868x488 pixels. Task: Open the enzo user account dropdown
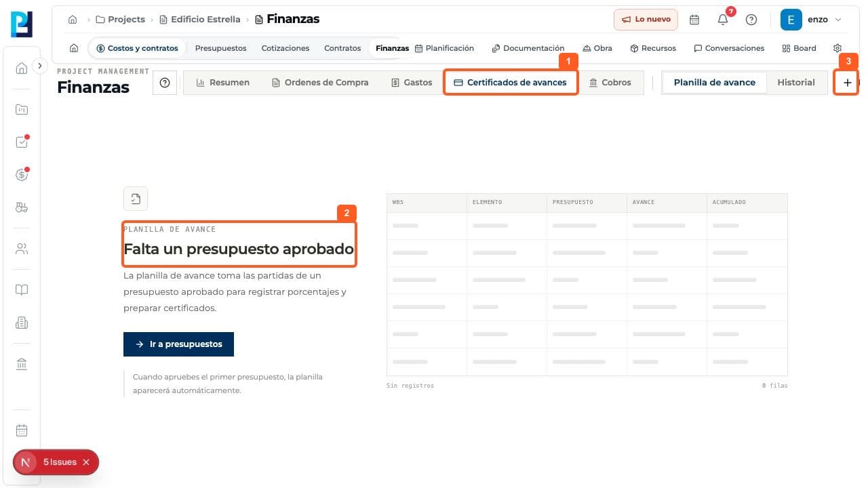pos(812,20)
